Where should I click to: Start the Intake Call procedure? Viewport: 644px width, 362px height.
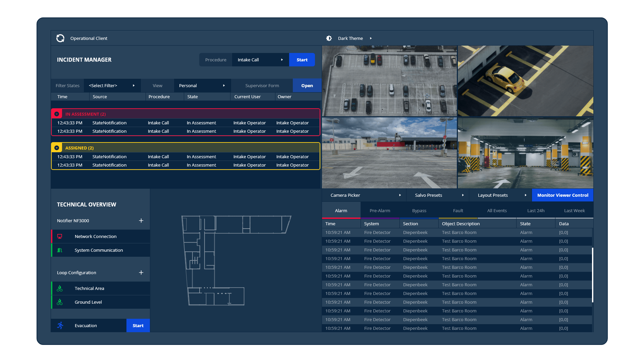tap(302, 60)
